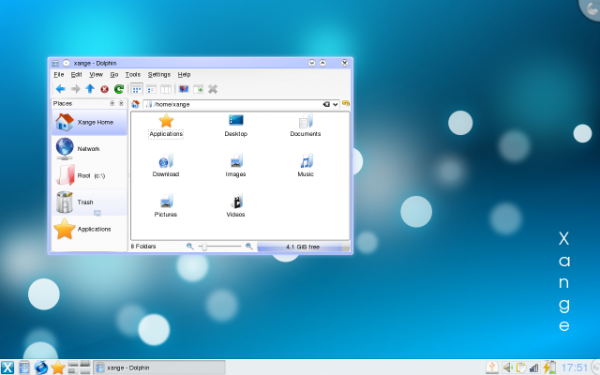Screen dimensions: 600x375
Task: Clear the location bar text
Action: [x=326, y=104]
